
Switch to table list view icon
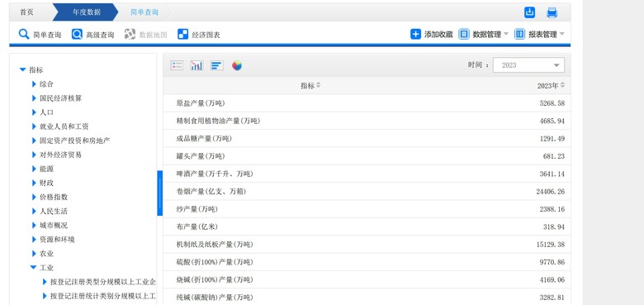click(177, 65)
